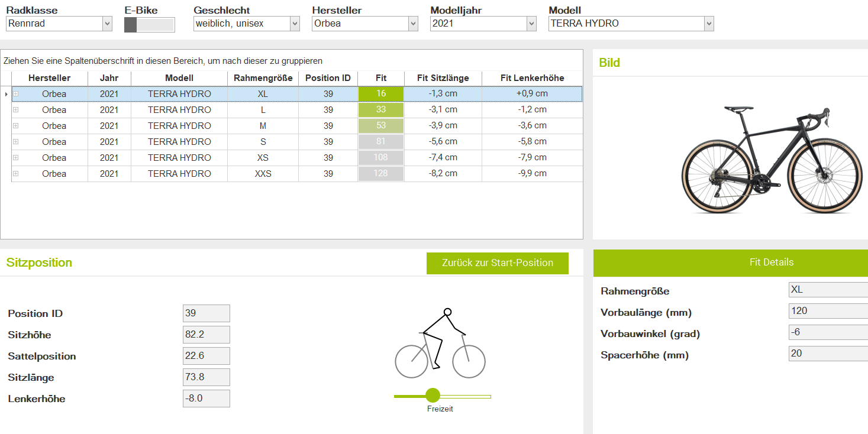Sort by the Rahmengröße column header

(x=263, y=78)
